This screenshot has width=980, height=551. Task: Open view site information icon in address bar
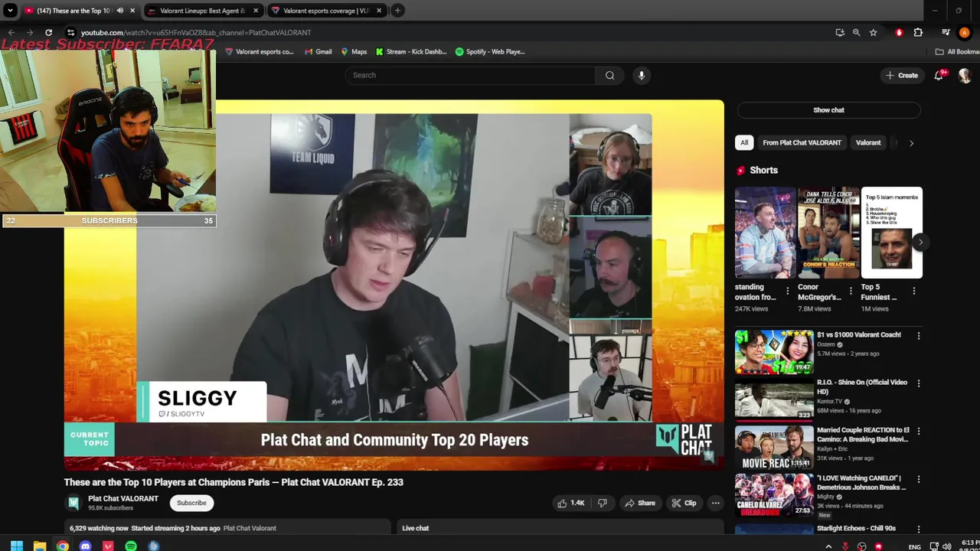(70, 32)
